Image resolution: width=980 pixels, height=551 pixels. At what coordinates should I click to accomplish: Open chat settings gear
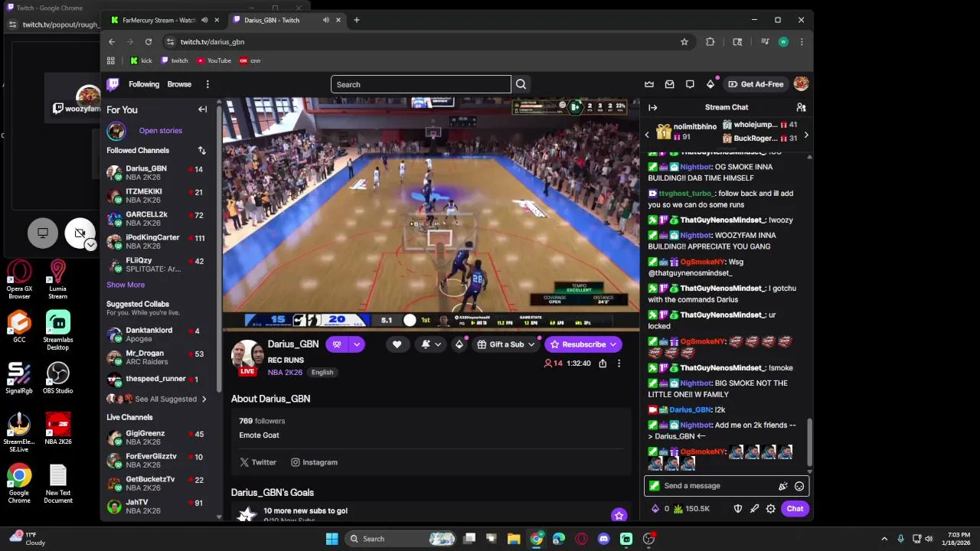[x=771, y=509]
